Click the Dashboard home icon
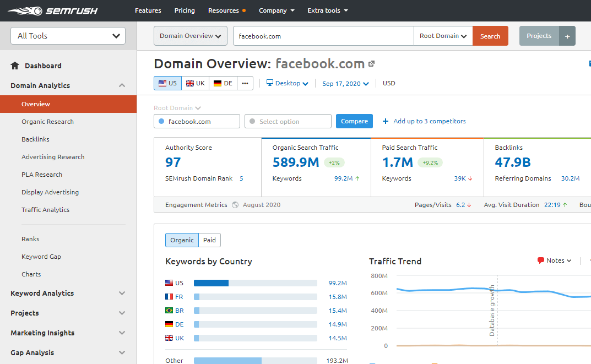The width and height of the screenshot is (591, 364). point(15,66)
